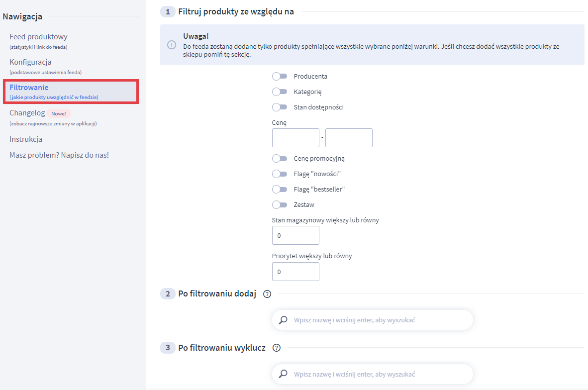Click the magnifier icon in the 'wyklucz' search bar
The height and width of the screenshot is (390, 588).
point(283,374)
